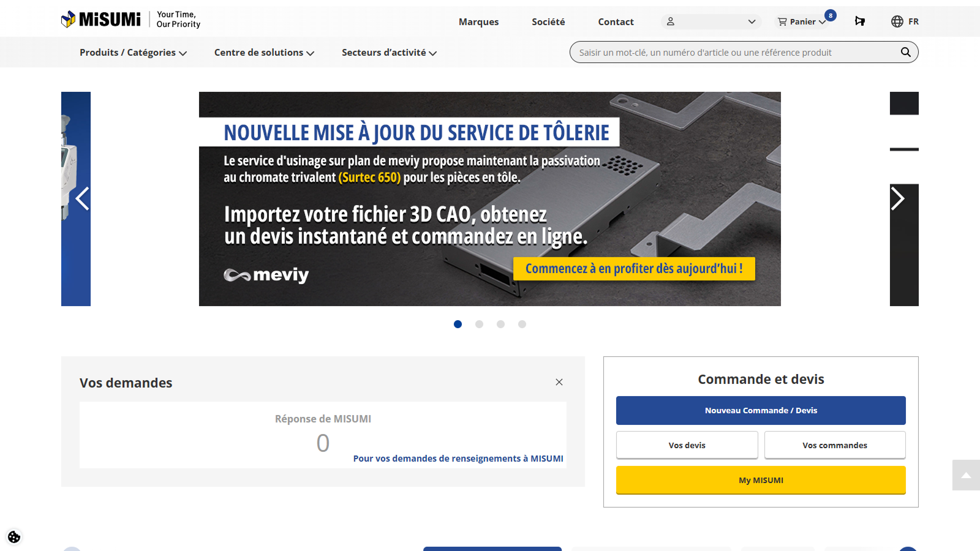Open the user account dropdown

point(711,21)
